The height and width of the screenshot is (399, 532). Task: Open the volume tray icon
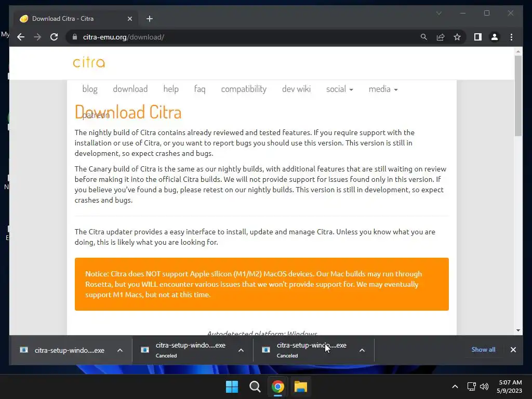click(x=484, y=387)
